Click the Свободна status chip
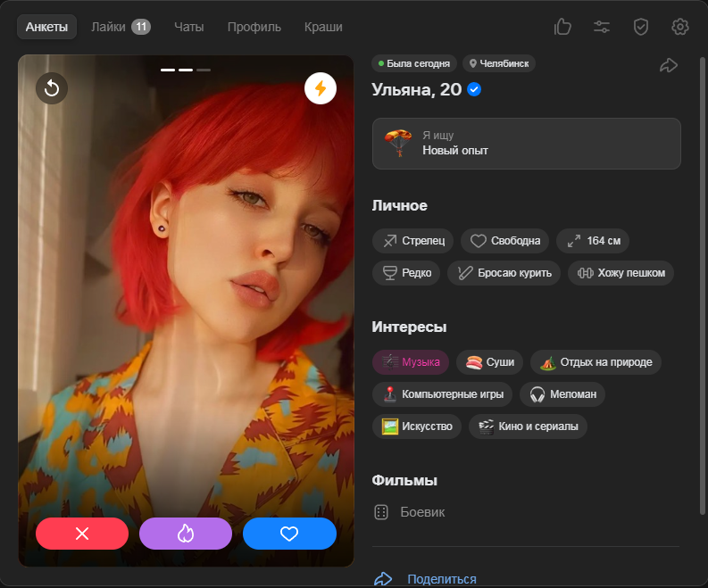 504,241
